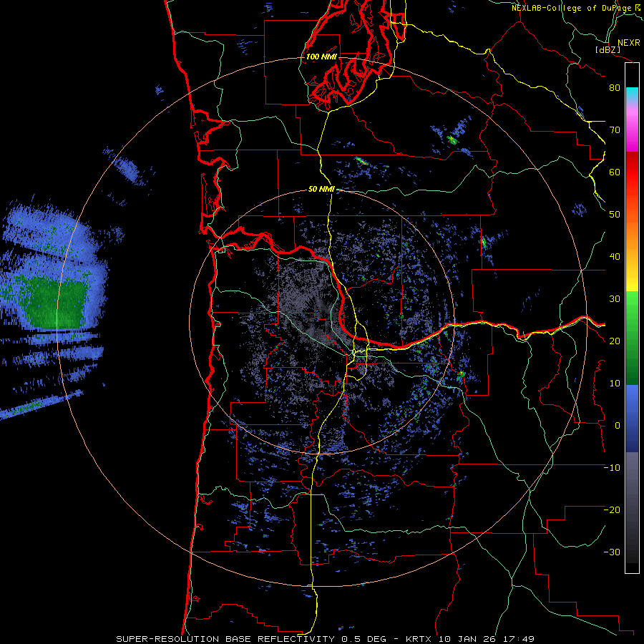This screenshot has width=644, height=644.
Task: Click the 70 value on the dBZ scale
Action: (x=615, y=130)
